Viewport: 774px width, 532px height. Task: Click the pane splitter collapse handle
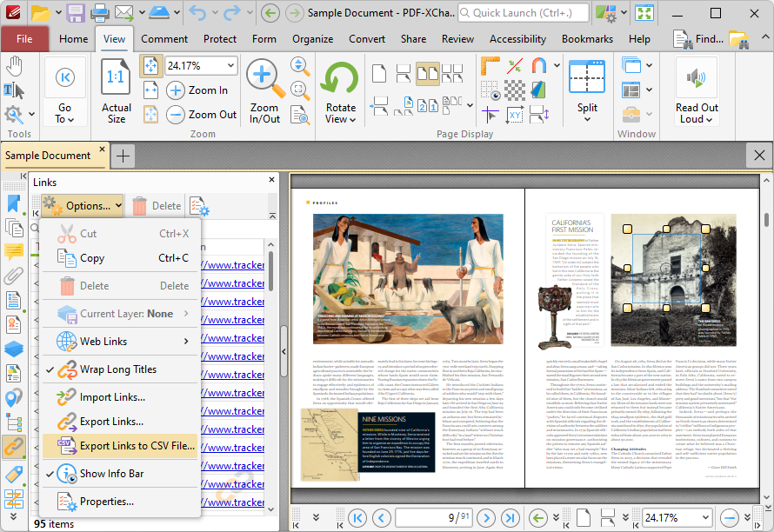click(284, 352)
